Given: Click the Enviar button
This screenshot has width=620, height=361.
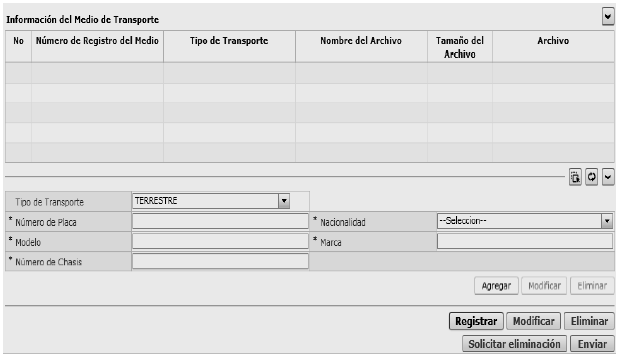Looking at the screenshot, I should [x=592, y=344].
